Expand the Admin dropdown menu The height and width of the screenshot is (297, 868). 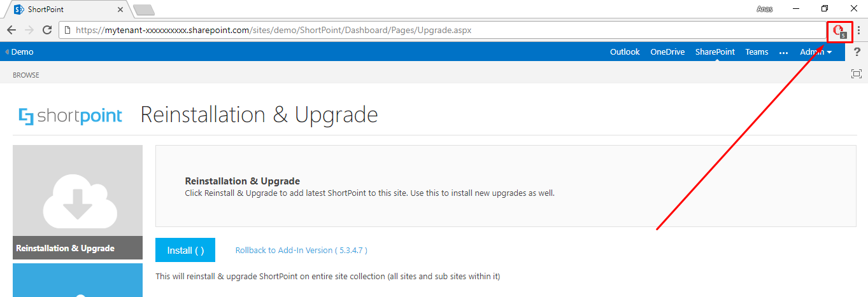click(x=816, y=52)
